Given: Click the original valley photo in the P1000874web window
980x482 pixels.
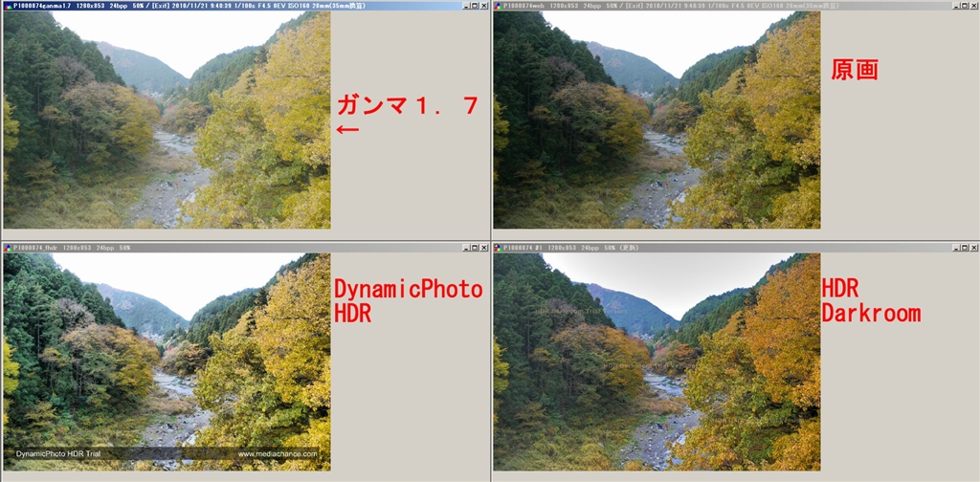Looking at the screenshot, I should coord(657,120).
